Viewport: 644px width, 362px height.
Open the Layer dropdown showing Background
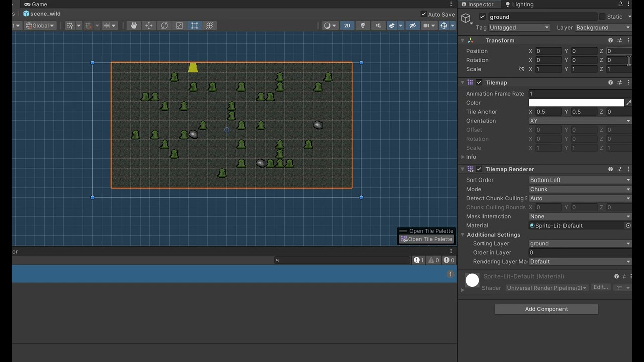coord(602,27)
